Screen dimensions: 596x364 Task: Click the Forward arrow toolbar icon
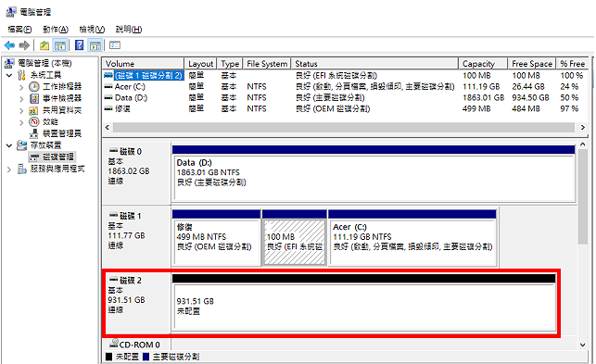[24, 45]
